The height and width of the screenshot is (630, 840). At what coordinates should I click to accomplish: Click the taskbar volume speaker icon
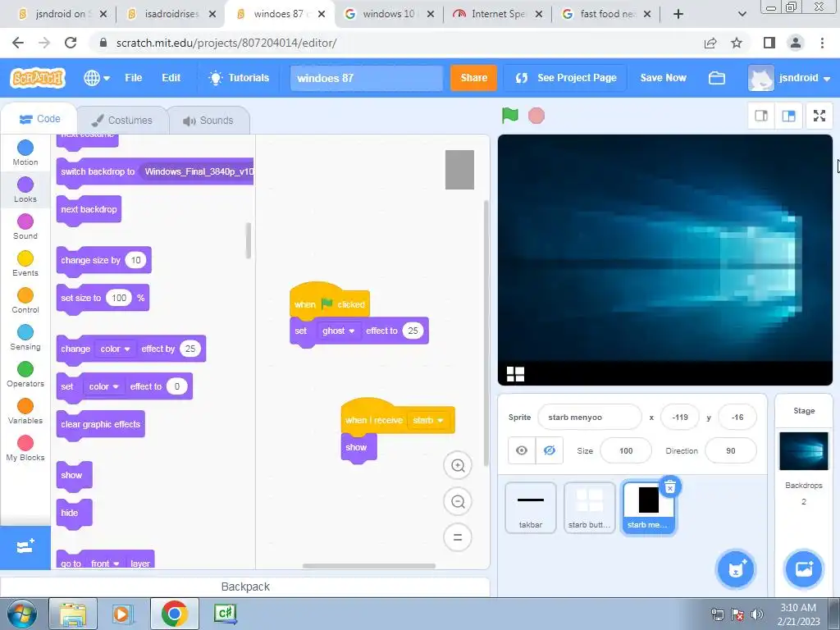756,614
